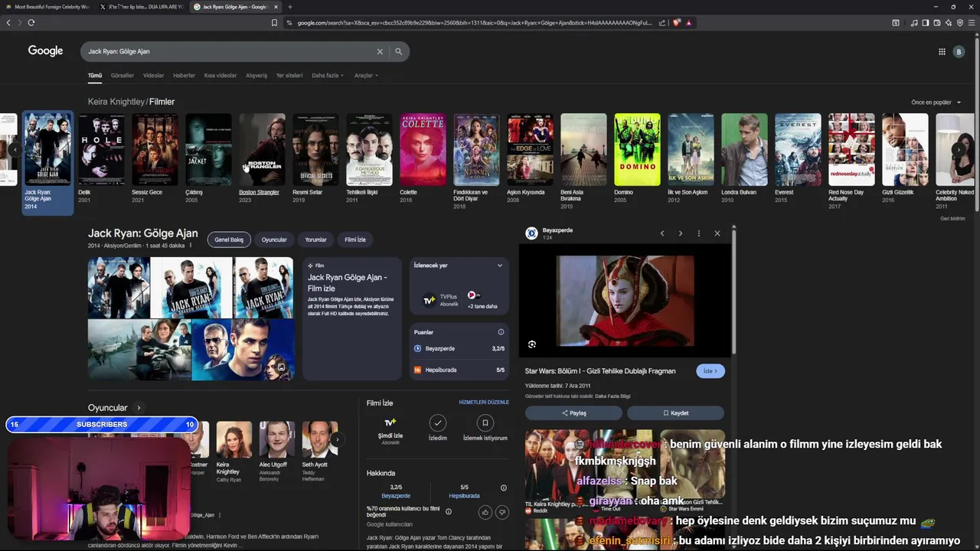The width and height of the screenshot is (980, 551).
Task: Select the Oyuncular chip
Action: [x=274, y=240]
